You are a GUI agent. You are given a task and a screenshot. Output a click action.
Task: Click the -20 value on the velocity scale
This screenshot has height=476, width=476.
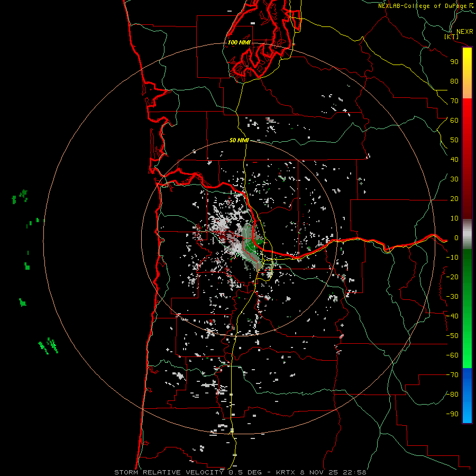(x=452, y=277)
